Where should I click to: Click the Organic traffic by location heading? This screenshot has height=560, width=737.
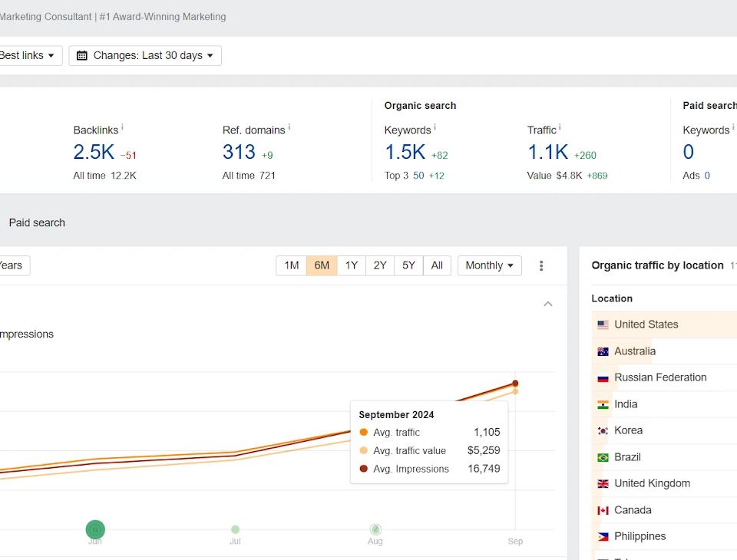[x=657, y=265]
